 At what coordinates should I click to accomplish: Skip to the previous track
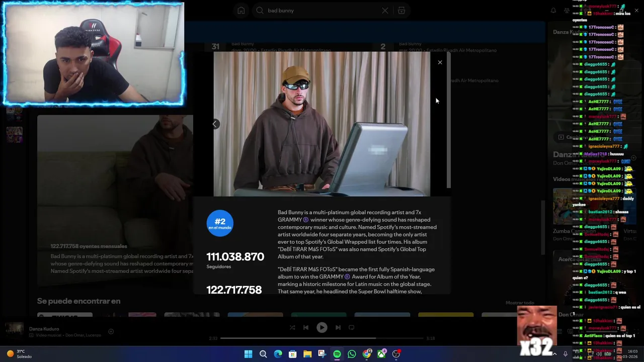pos(306,327)
